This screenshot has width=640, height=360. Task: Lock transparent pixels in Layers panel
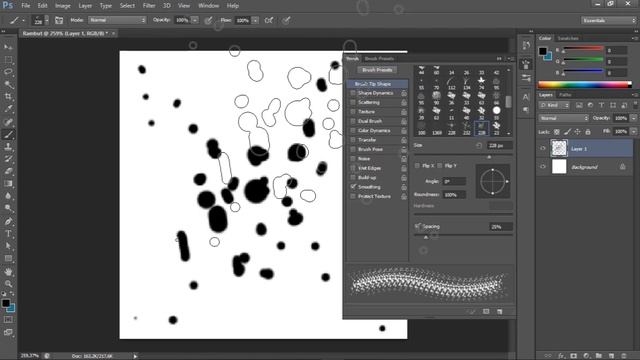(557, 132)
